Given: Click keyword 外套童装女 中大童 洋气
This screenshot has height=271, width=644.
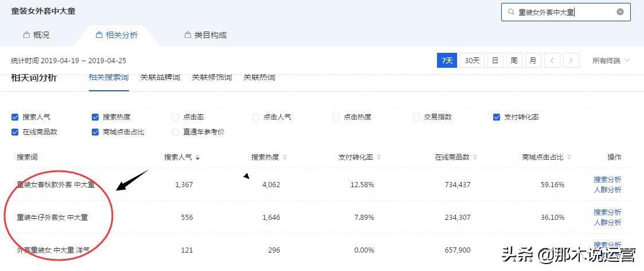Looking at the screenshot, I should coord(53,250).
